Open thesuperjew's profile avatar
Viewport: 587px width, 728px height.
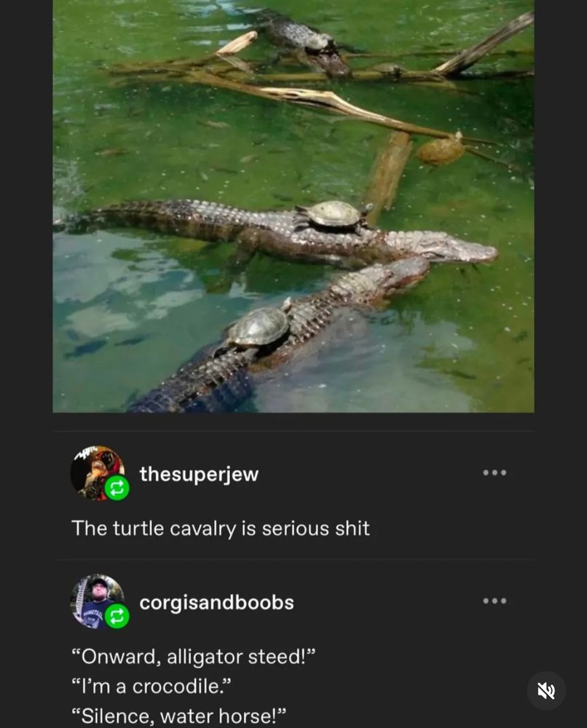pyautogui.click(x=97, y=472)
